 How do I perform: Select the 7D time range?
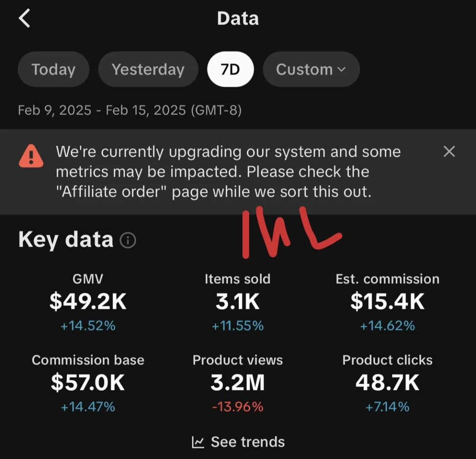click(x=230, y=69)
